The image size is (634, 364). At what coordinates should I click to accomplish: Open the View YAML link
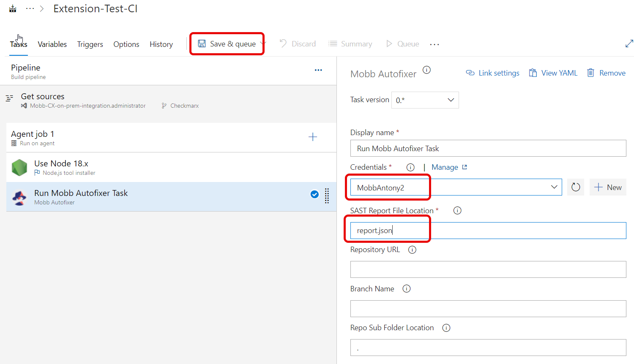(x=553, y=73)
